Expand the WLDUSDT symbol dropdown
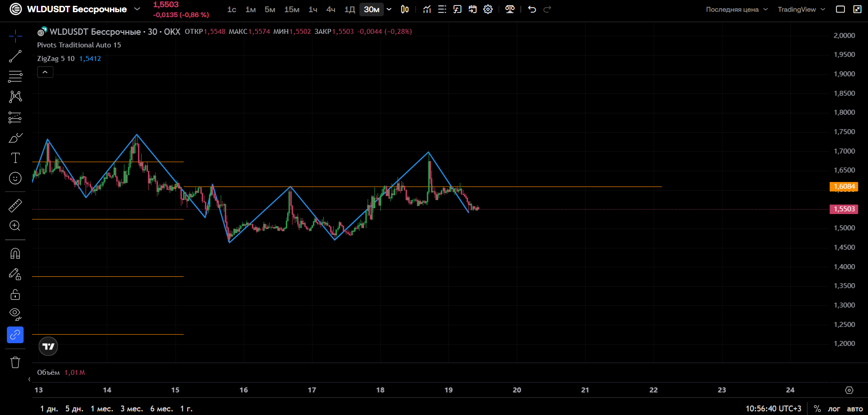Viewport: 868px width, 415px height. pos(137,9)
